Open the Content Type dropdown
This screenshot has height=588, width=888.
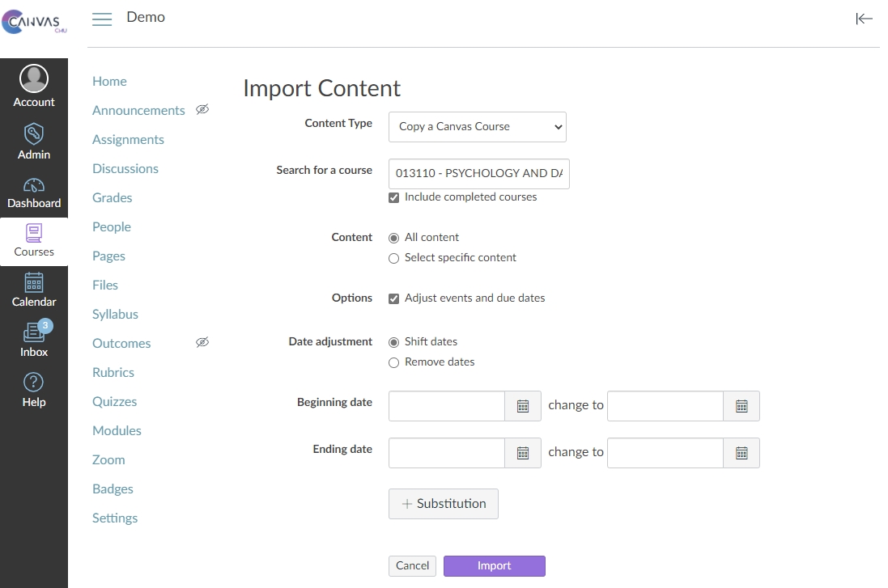point(477,127)
